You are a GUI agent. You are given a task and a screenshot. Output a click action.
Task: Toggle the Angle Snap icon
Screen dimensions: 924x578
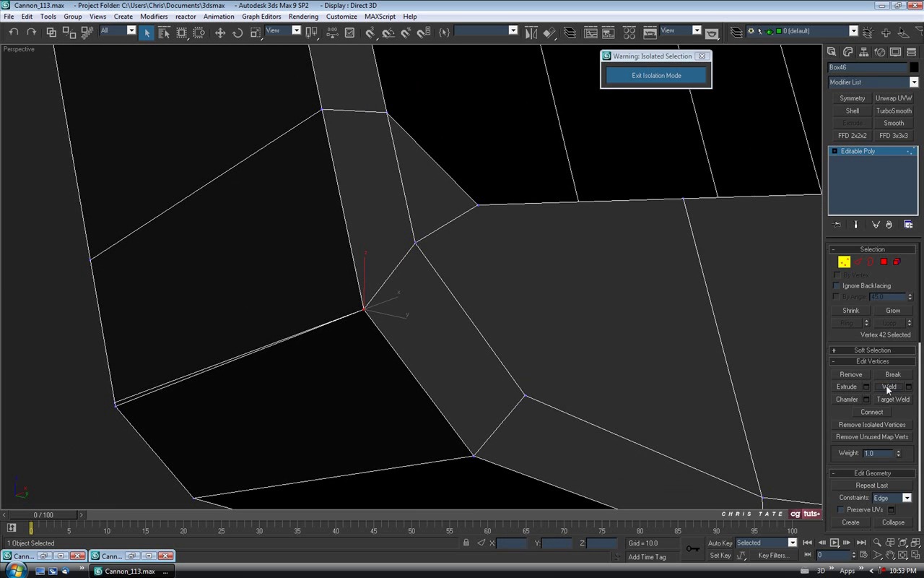point(388,33)
